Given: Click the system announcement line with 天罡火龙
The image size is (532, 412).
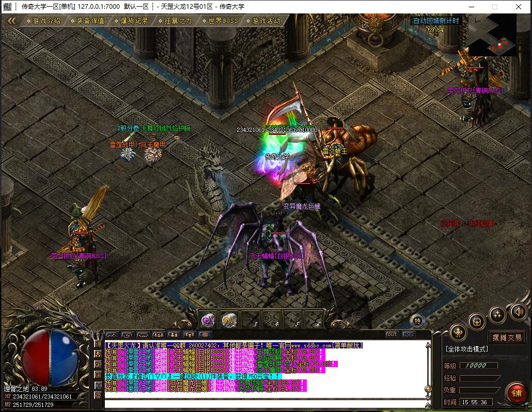Looking at the screenshot, I should (x=234, y=345).
